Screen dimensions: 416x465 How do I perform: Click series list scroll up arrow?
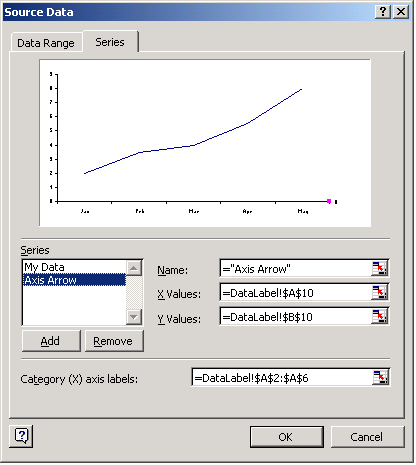(134, 268)
